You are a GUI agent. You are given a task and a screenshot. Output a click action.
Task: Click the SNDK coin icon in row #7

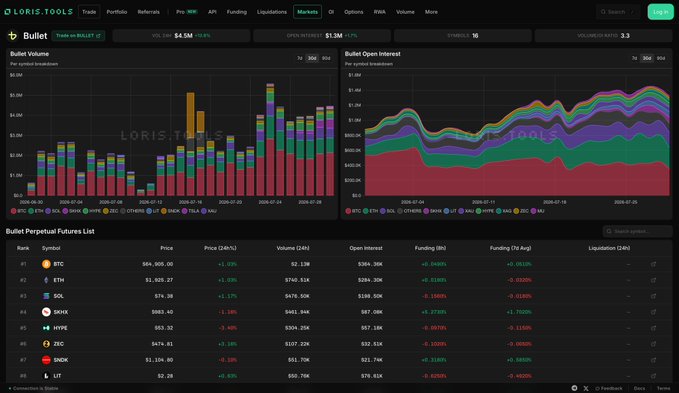[x=46, y=360]
